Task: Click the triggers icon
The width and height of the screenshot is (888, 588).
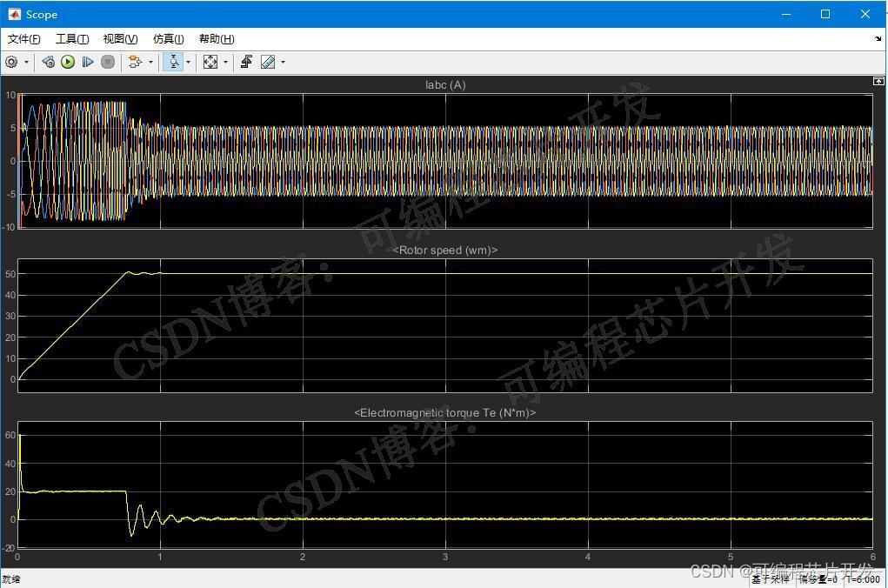Action: point(246,62)
